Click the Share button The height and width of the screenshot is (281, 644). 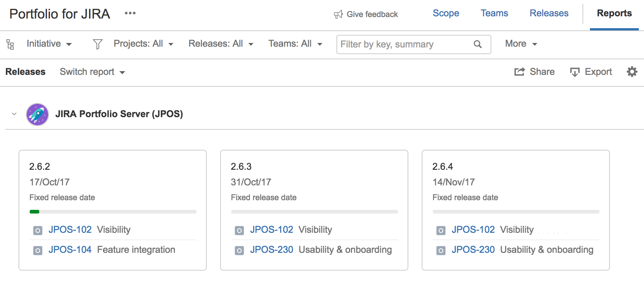534,72
